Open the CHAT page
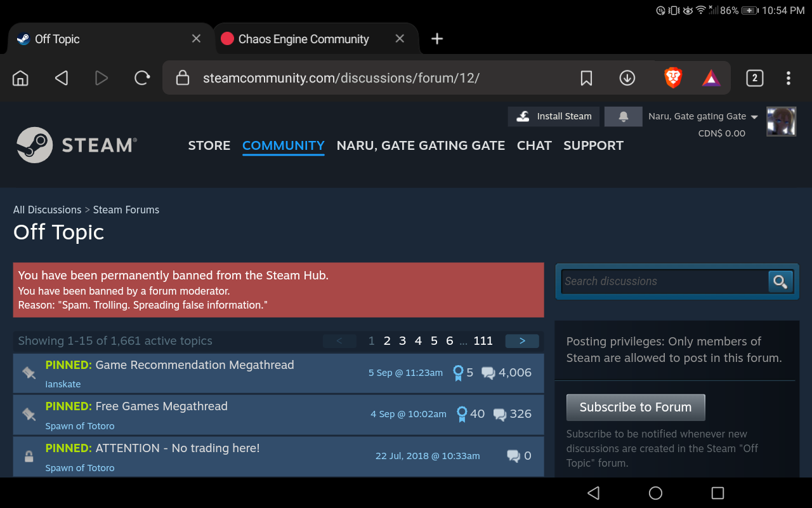This screenshot has width=812, height=508. point(534,145)
